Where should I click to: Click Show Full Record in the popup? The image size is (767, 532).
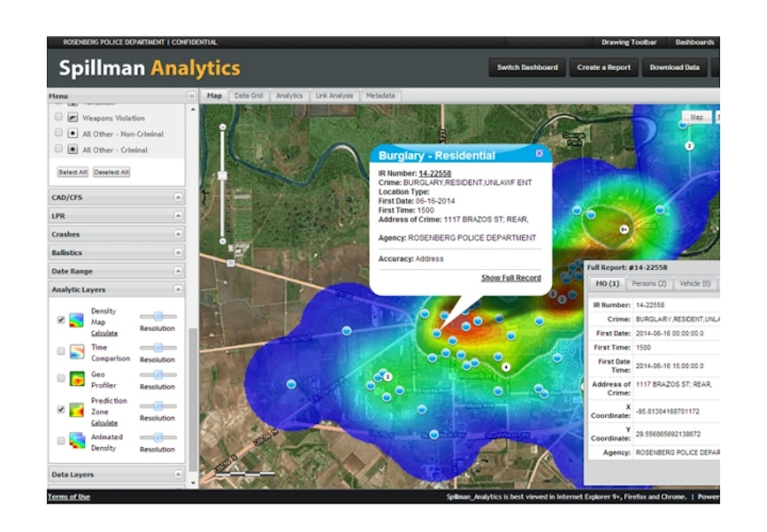tap(510, 277)
